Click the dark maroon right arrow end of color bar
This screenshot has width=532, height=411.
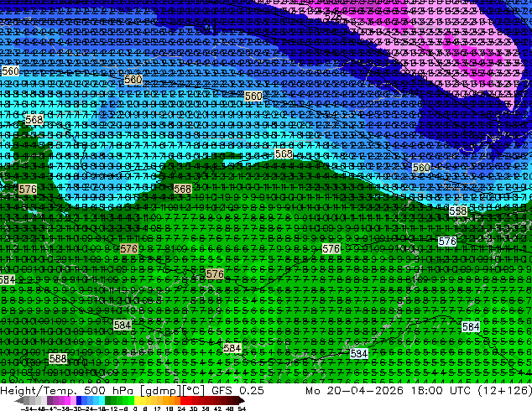click(x=242, y=401)
